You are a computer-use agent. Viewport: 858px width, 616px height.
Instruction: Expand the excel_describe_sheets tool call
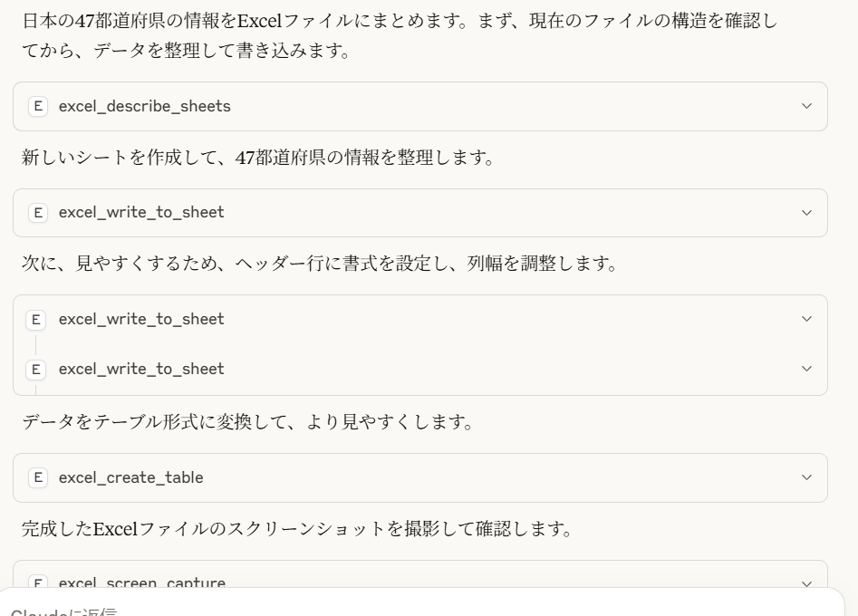(x=807, y=106)
